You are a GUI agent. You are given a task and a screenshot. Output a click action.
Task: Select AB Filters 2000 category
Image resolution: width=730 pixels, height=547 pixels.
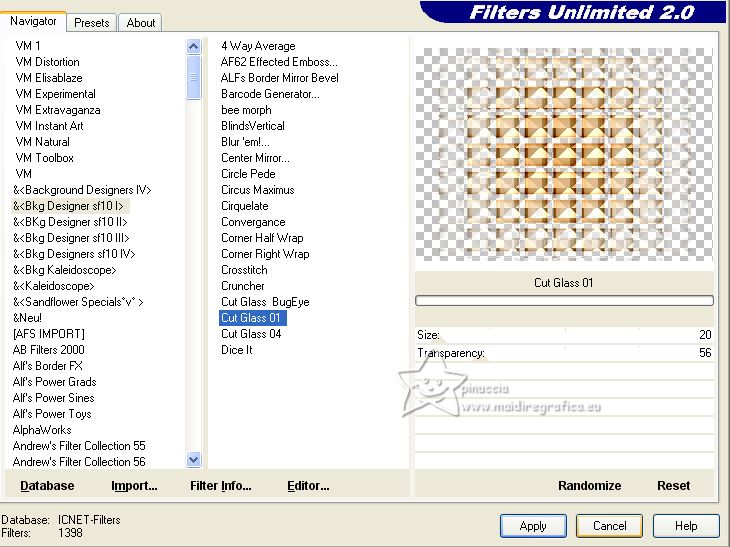coord(48,350)
